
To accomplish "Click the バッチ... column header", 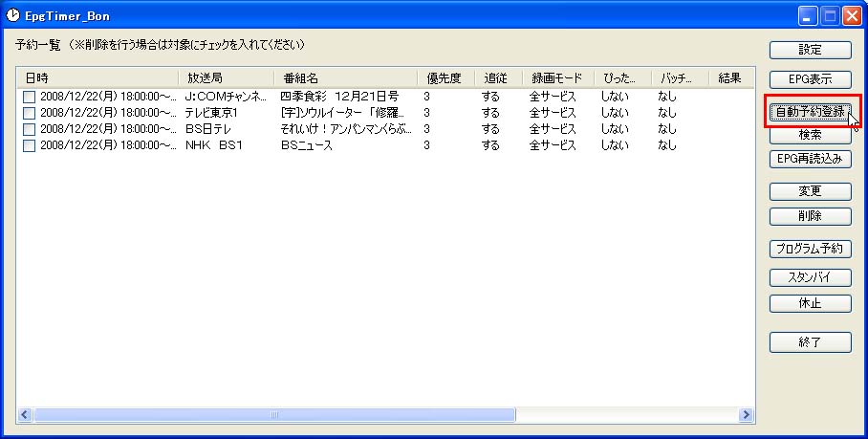I will 681,78.
